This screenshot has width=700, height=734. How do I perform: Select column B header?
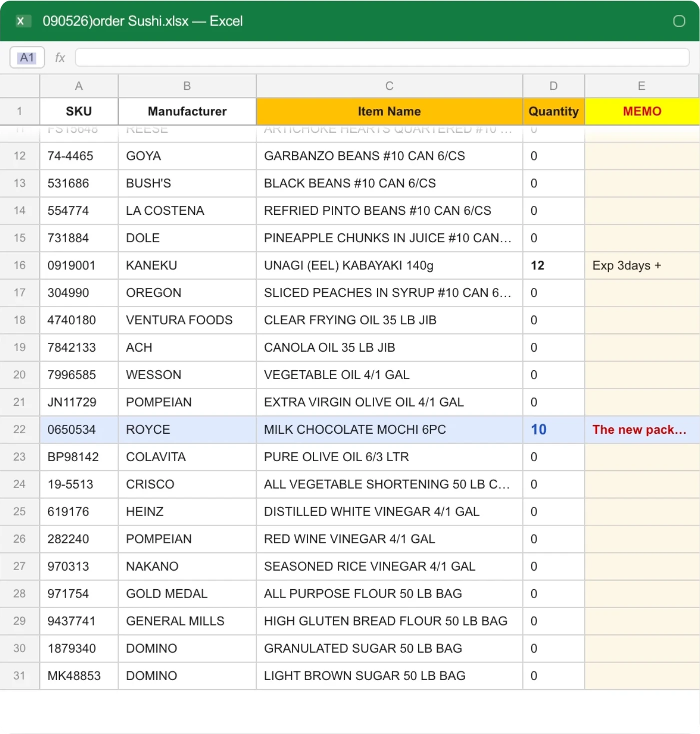click(187, 86)
